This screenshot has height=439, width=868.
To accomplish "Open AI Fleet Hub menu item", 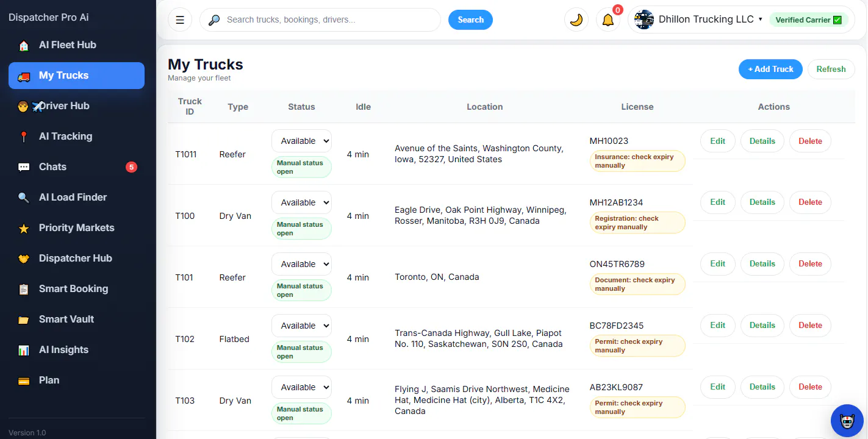I will 76,45.
